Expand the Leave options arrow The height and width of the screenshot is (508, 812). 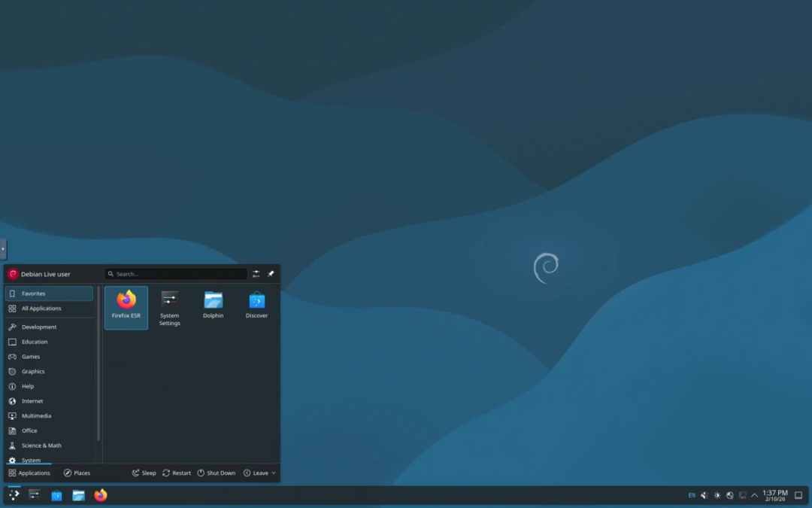(x=274, y=473)
